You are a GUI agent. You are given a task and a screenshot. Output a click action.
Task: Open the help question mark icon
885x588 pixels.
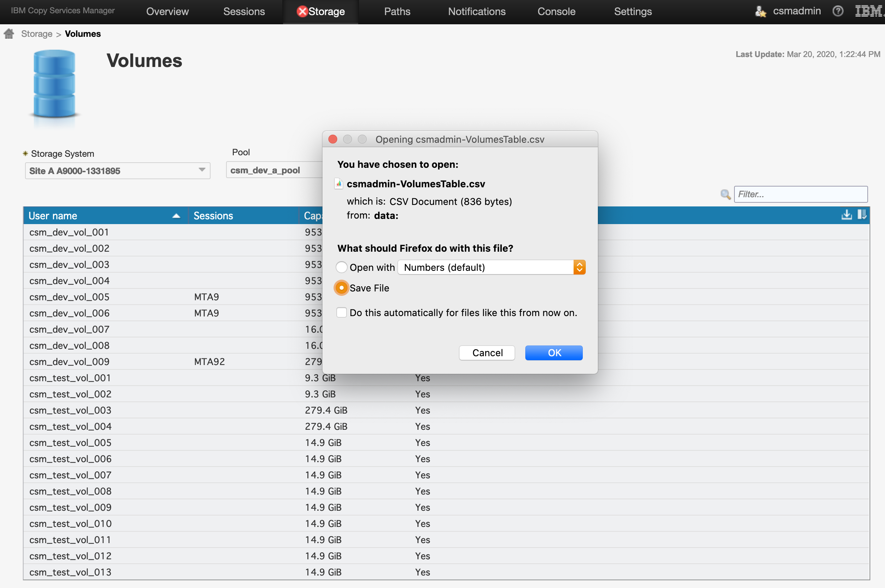coord(838,11)
